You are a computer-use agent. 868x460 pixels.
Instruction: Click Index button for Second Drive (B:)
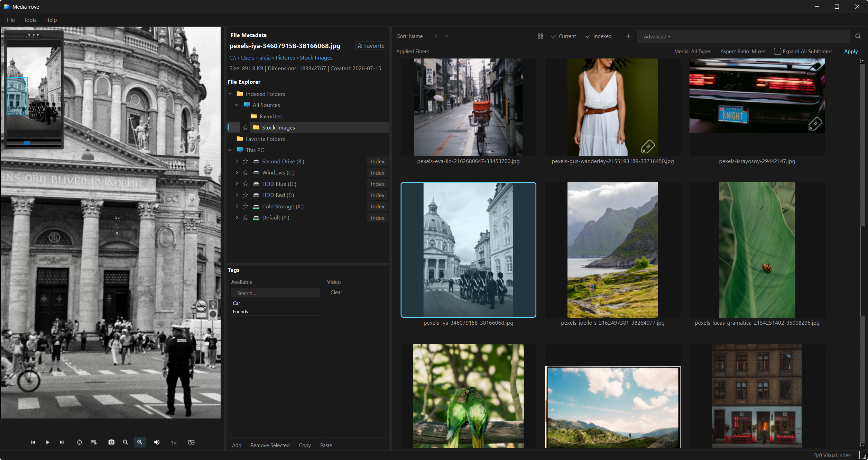coord(377,161)
